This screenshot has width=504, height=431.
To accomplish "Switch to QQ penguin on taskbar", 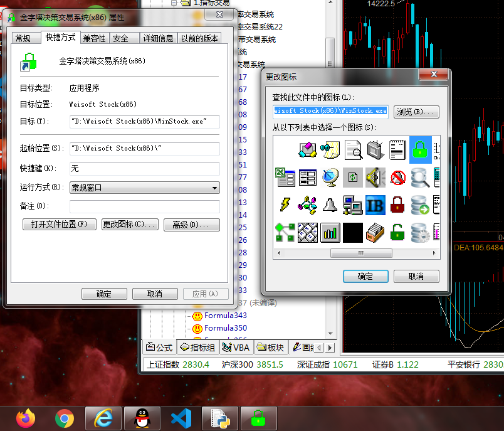I will 142,418.
